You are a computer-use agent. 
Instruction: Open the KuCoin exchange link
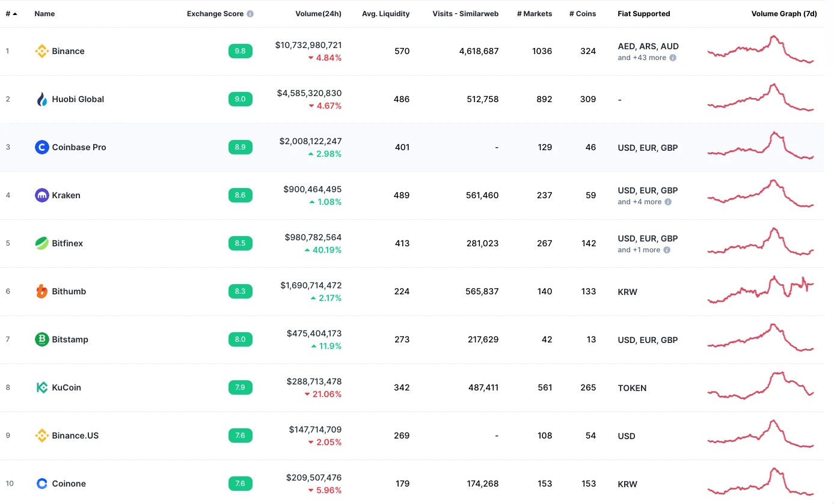pos(67,387)
